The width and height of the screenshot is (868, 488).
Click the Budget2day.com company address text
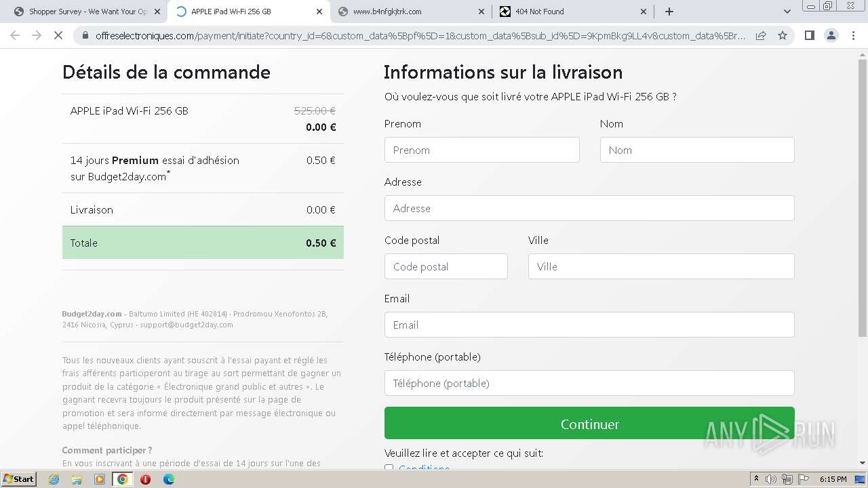[195, 319]
